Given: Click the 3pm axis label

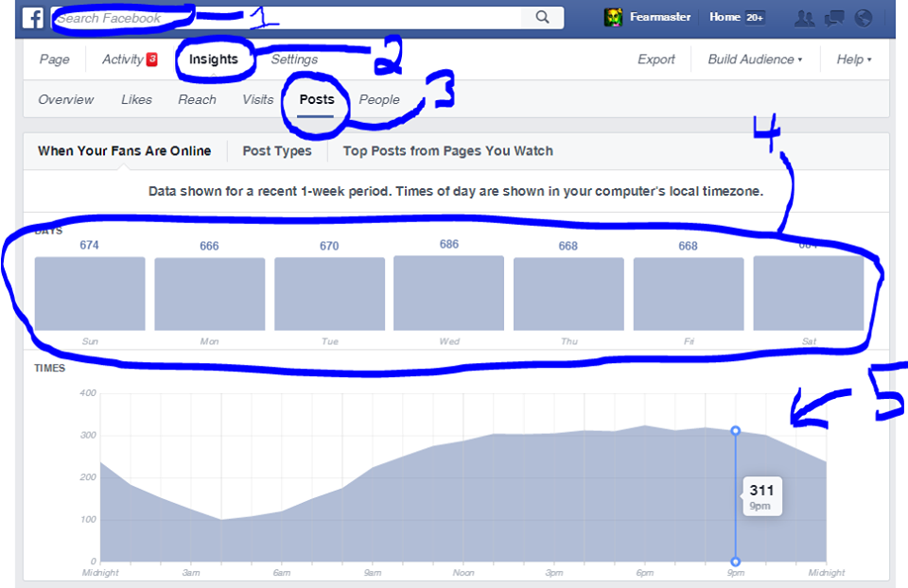Looking at the screenshot, I should click(554, 572).
